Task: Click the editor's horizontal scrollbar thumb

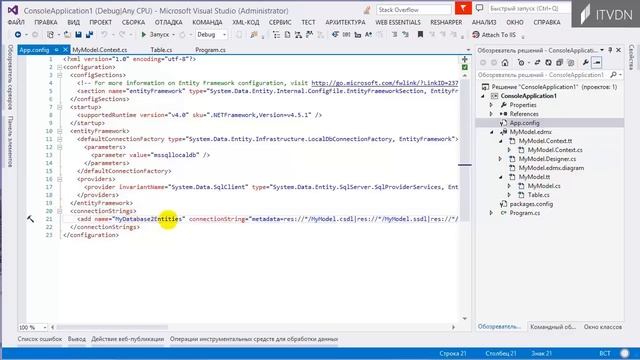Action: click(x=112, y=327)
